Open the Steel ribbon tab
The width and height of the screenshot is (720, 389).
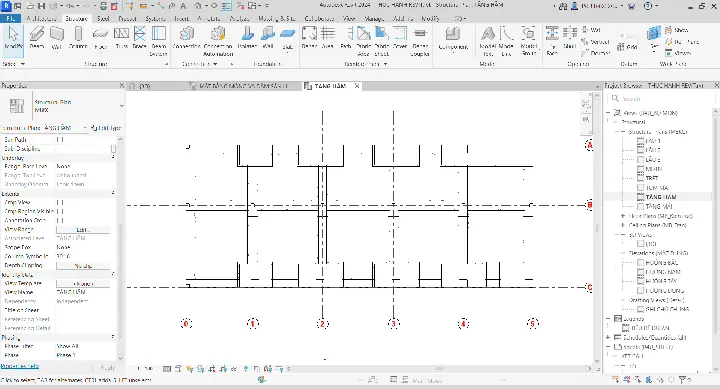pos(103,18)
